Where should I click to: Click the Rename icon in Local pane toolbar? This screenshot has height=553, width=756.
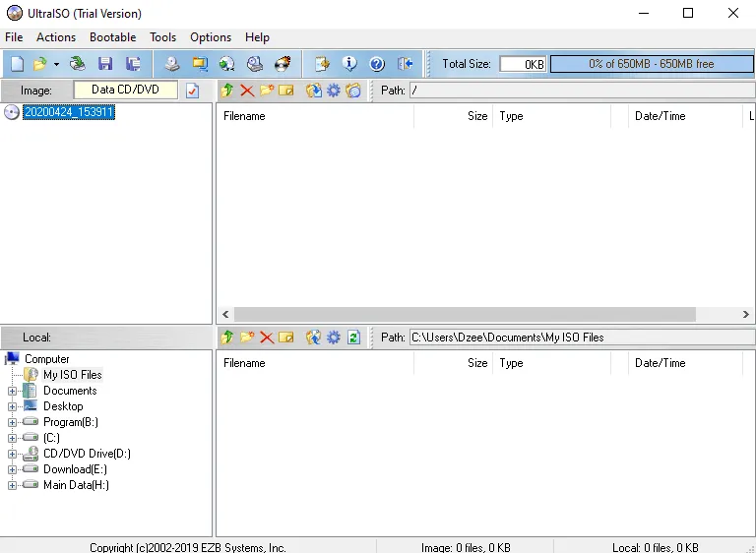[285, 337]
